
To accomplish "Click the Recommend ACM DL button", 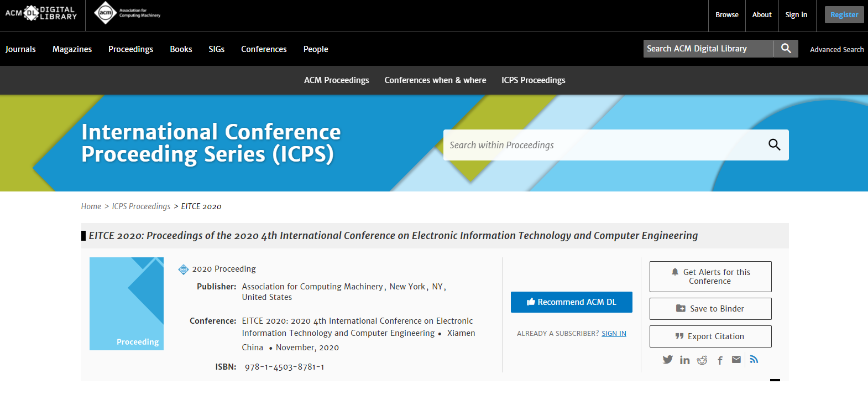I will 572,302.
